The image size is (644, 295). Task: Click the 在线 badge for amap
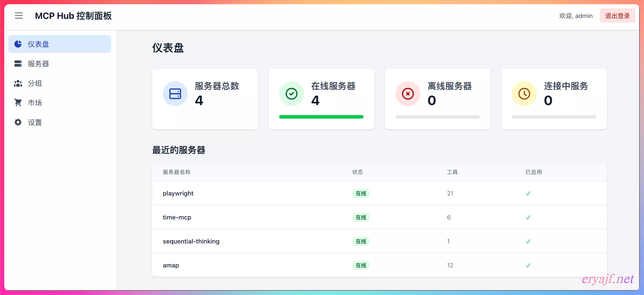(x=361, y=265)
